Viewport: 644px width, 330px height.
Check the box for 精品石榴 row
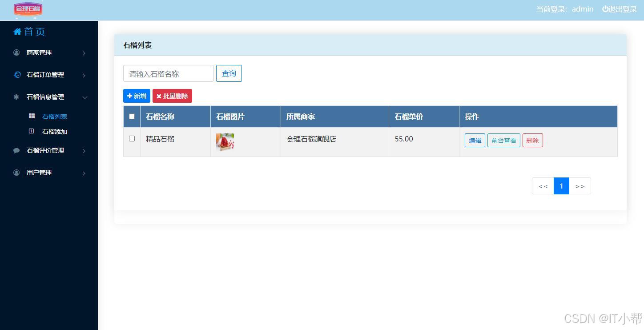tap(132, 139)
